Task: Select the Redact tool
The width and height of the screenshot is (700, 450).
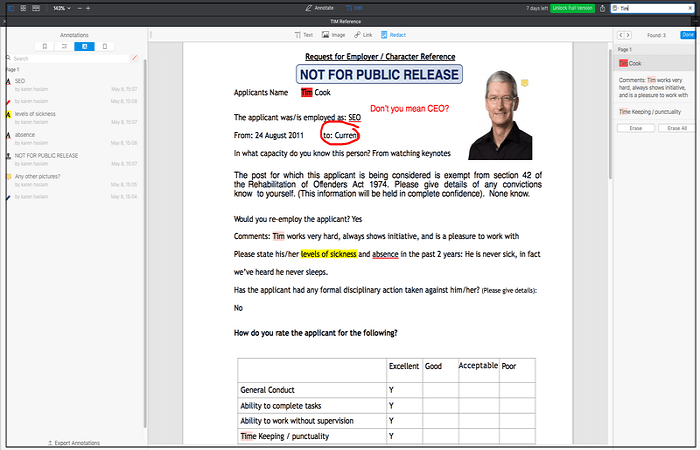Action: tap(393, 35)
